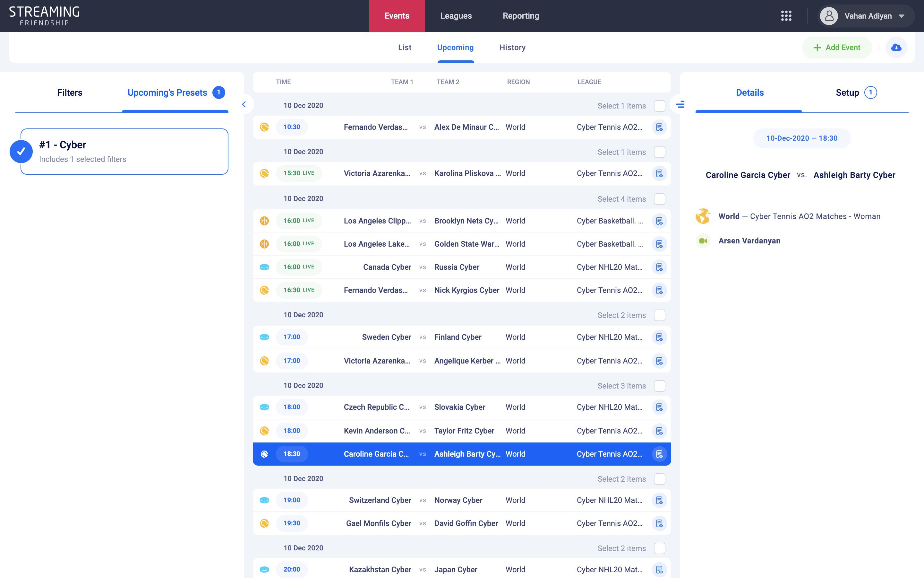This screenshot has height=578, width=924.
Task: Click the Add Event button
Action: 836,48
